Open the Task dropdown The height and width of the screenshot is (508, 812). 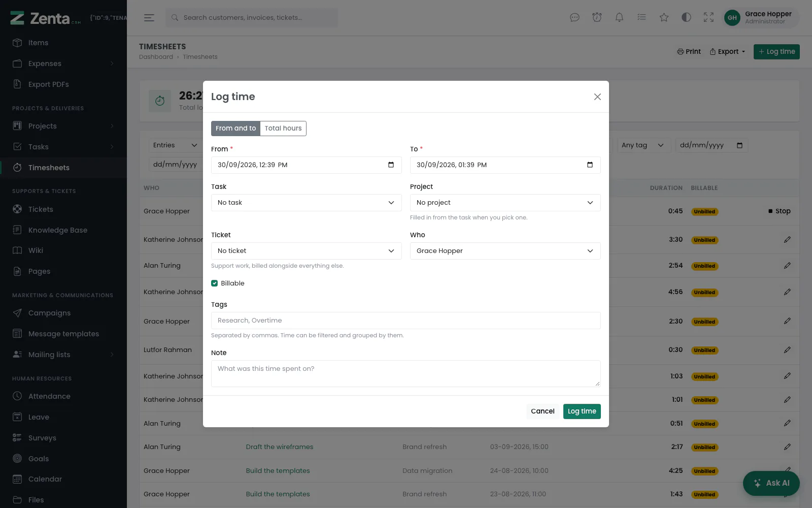(x=307, y=203)
